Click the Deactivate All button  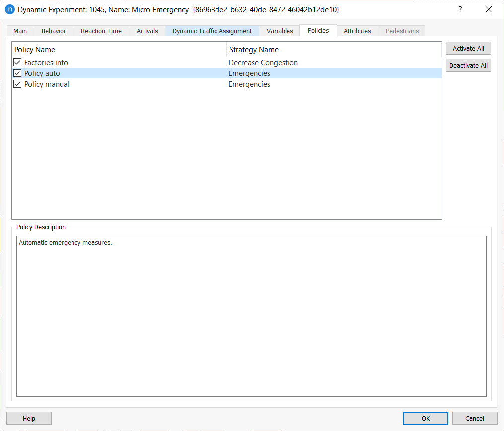coord(468,65)
